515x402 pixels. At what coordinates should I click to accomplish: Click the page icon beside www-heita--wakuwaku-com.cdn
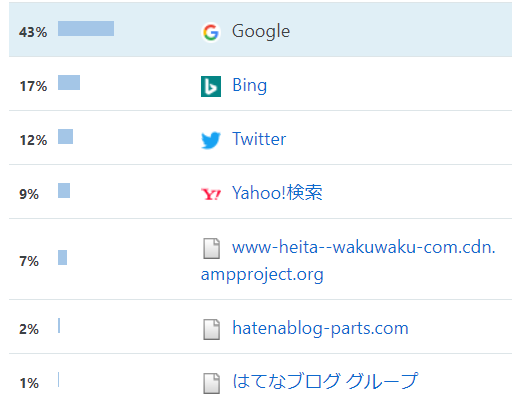point(211,248)
